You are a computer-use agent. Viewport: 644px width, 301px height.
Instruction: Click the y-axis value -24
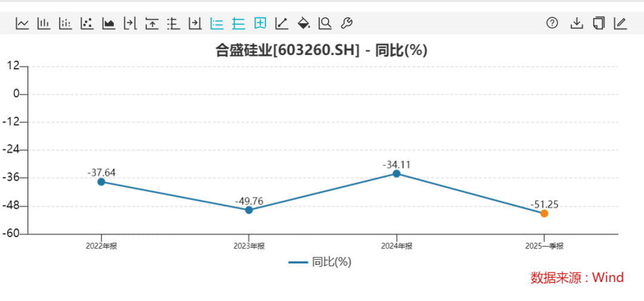tap(11, 150)
